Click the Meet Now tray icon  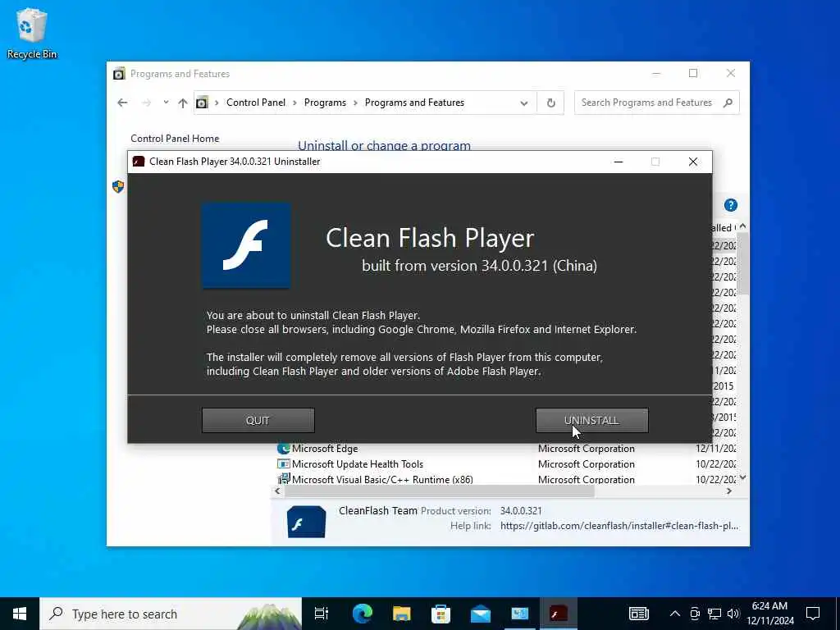(x=695, y=614)
